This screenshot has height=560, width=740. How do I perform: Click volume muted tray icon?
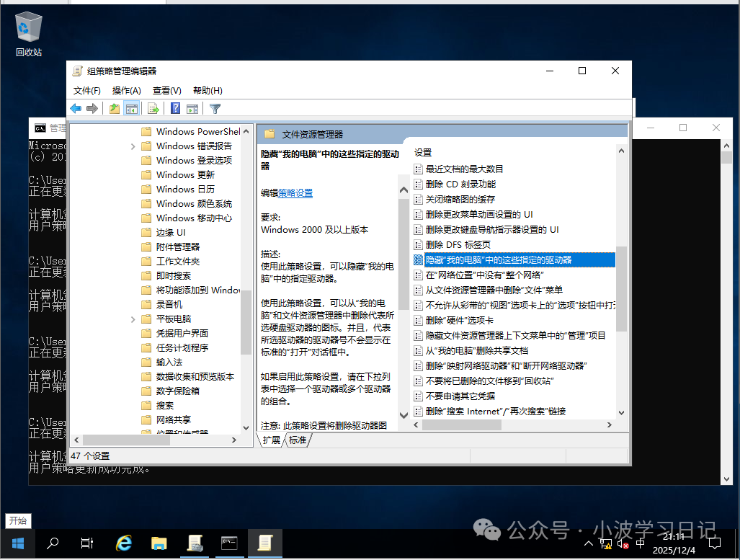[x=623, y=544]
